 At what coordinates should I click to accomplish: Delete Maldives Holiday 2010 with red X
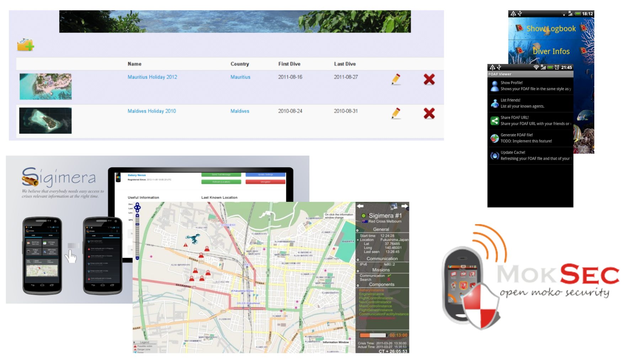click(x=429, y=113)
